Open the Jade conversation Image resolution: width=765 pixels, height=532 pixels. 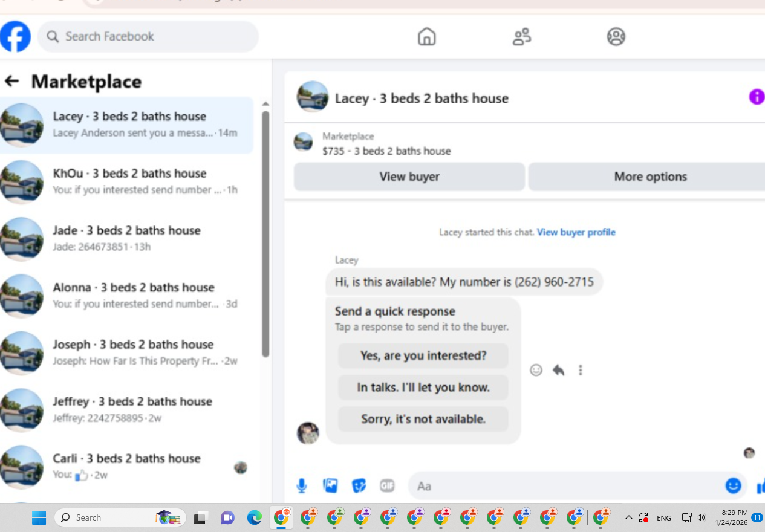(x=127, y=238)
